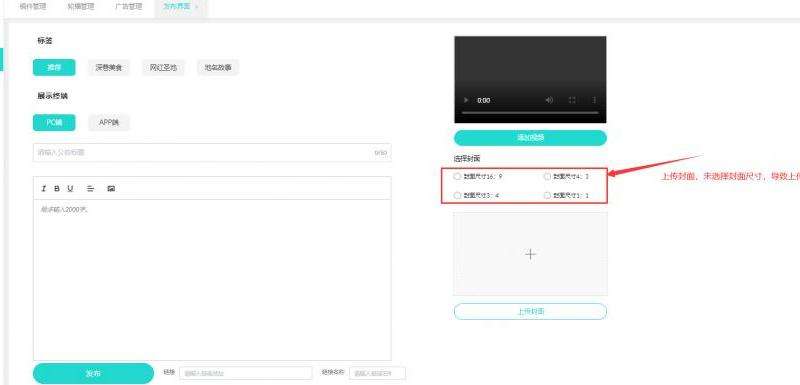Open text alignment option in editor toolbar

click(90, 189)
